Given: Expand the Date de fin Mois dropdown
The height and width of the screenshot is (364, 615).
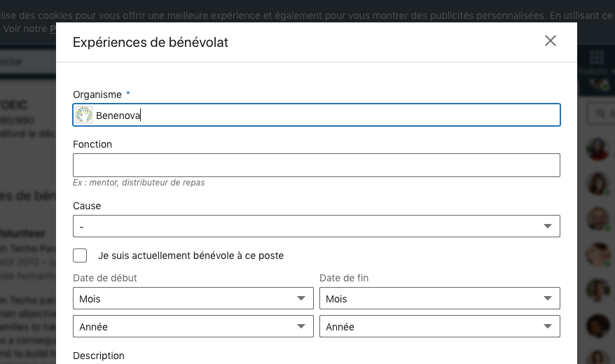Looking at the screenshot, I should [440, 299].
